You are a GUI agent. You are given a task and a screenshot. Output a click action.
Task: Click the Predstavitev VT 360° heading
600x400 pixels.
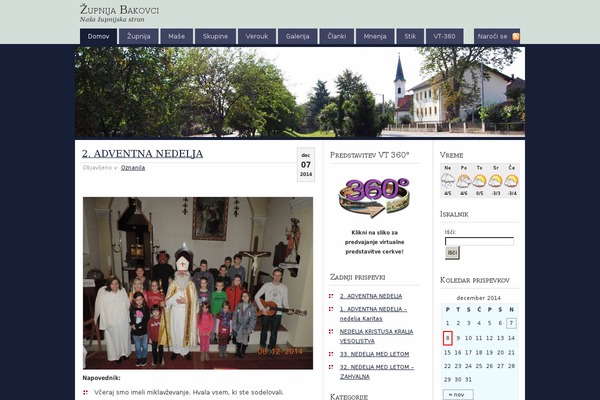tap(369, 155)
